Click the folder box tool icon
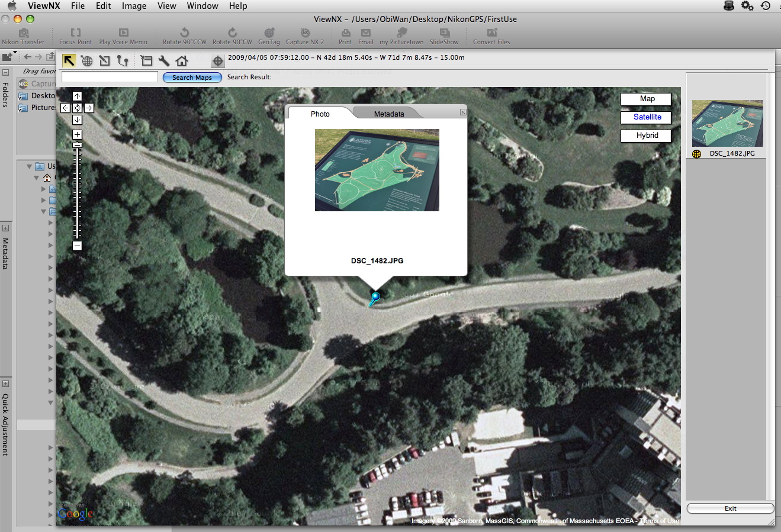The image size is (781, 532). tap(146, 60)
